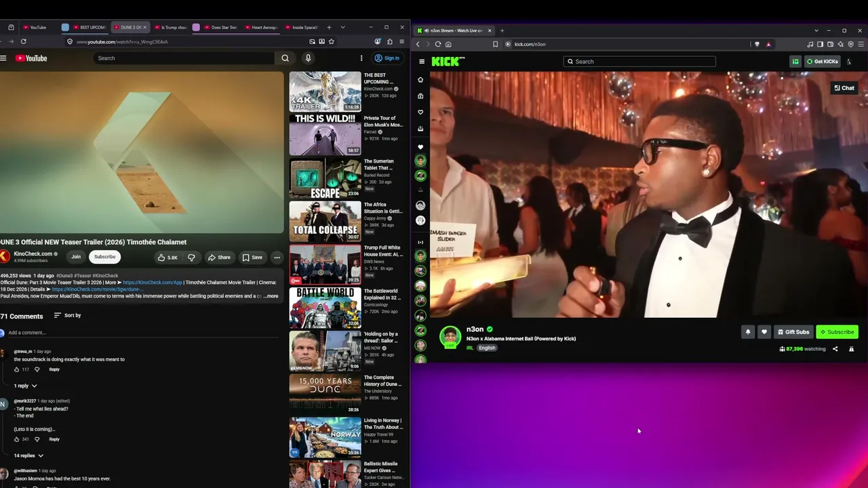Like the Dune 3 trailer video
Viewport: 868px width, 488px height.
coord(167,258)
